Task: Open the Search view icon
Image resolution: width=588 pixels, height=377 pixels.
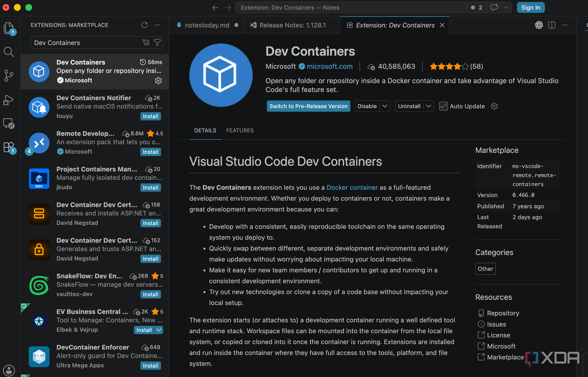Action: (9, 52)
